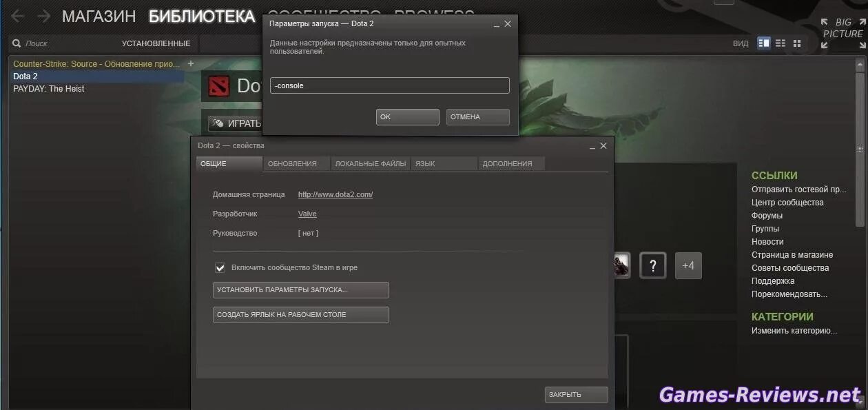Screen dimensions: 868x410
Task: Close the Dota 2 properties window with X
Action: (603, 145)
